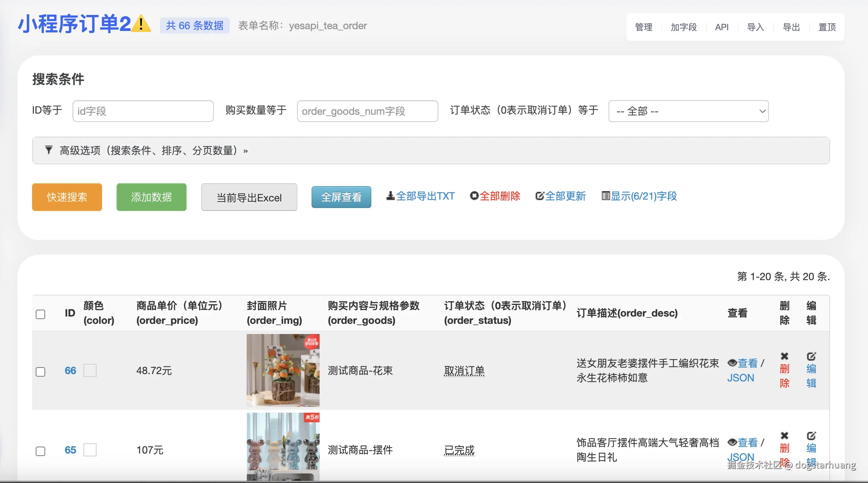This screenshot has width=868, height=483.
Task: Click the eye view icon in row 65
Action: [732, 442]
